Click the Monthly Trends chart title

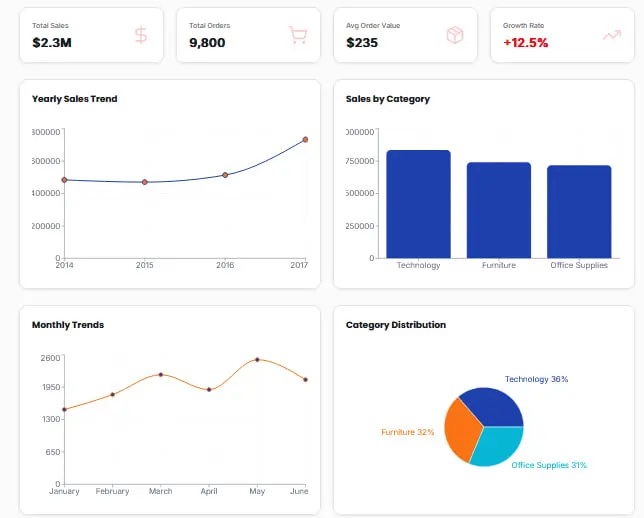pos(68,325)
